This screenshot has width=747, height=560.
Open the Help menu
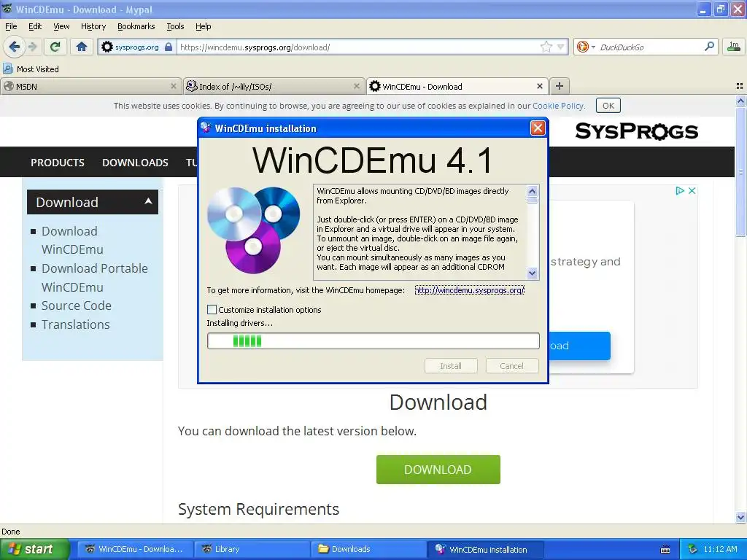pos(203,26)
